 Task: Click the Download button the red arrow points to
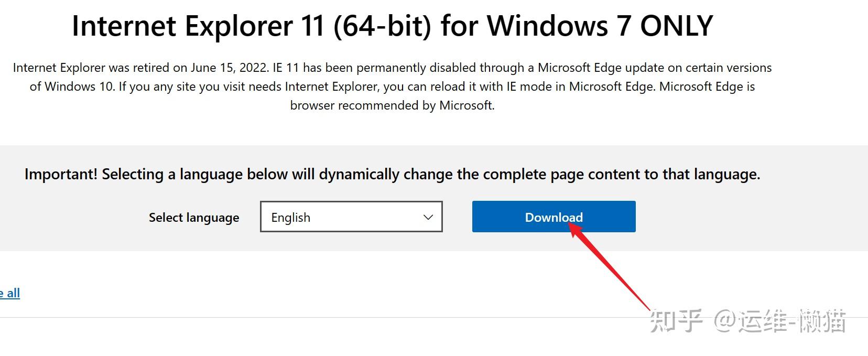pyautogui.click(x=554, y=217)
